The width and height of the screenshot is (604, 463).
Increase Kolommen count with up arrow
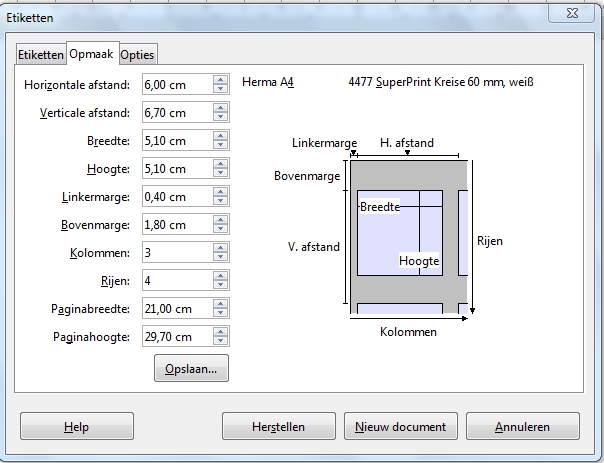point(220,248)
